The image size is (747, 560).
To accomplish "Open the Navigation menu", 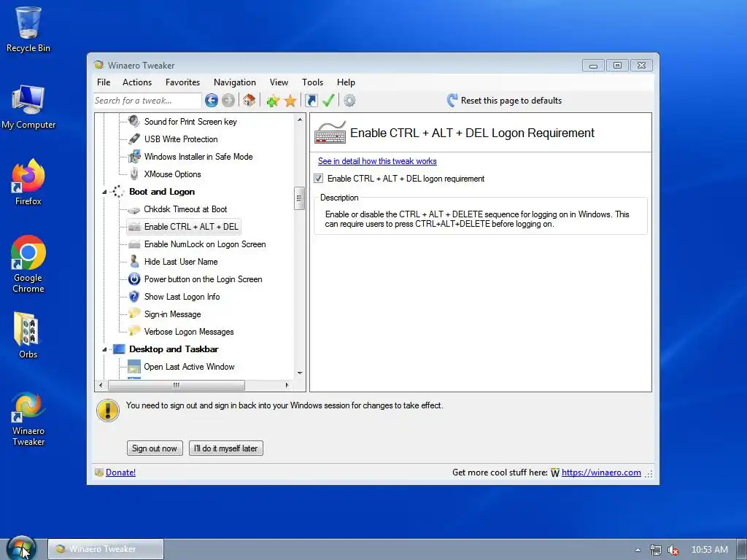I will (235, 82).
